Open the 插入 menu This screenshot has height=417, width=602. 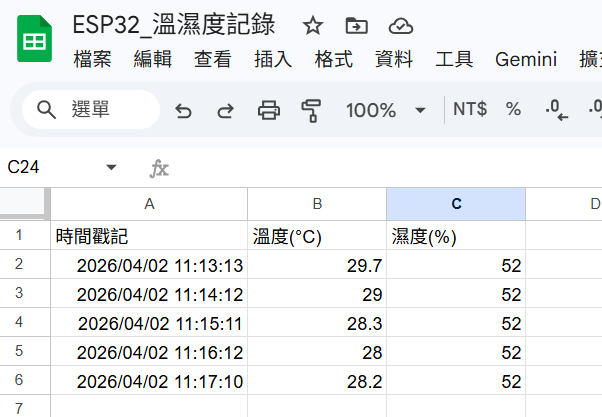coord(273,60)
